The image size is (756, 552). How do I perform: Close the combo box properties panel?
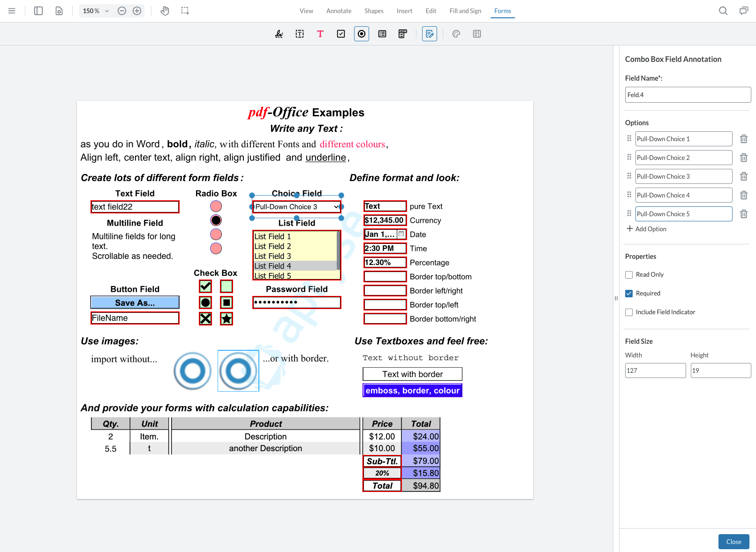tap(733, 542)
